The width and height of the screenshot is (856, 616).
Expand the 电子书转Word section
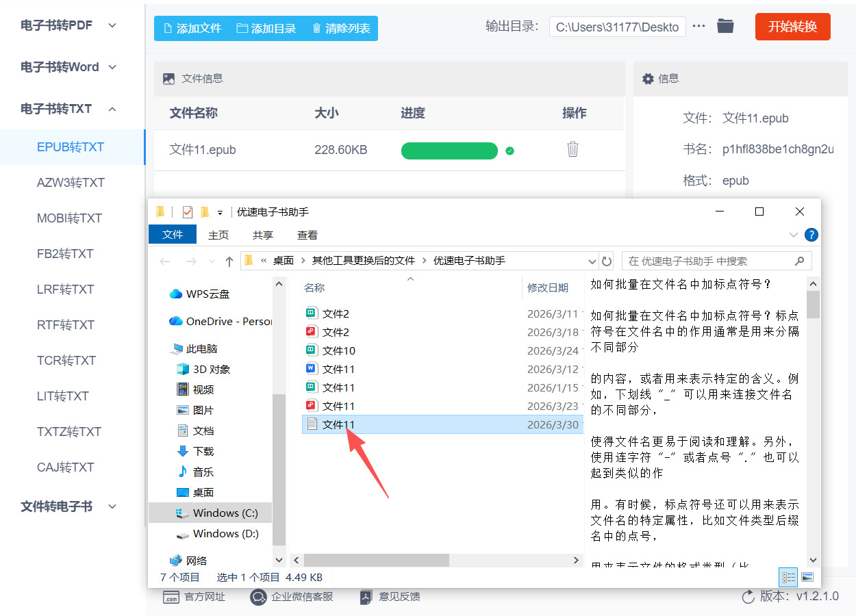tap(68, 67)
